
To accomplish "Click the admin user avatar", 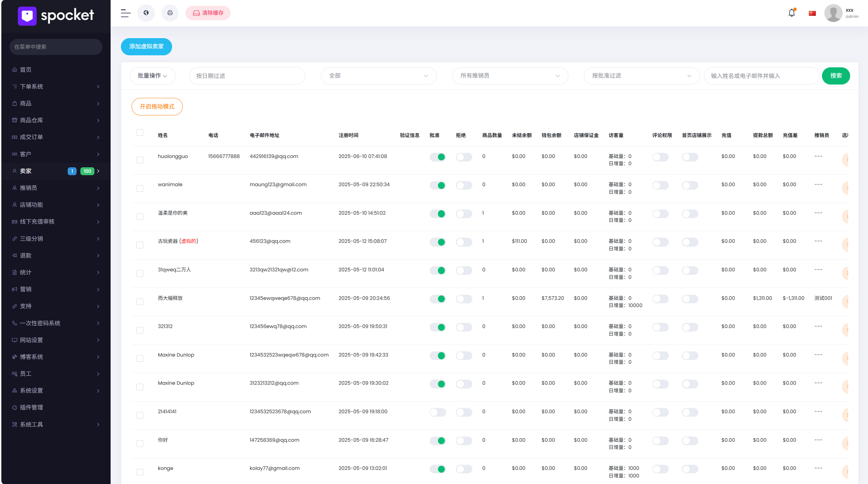I will pos(833,13).
